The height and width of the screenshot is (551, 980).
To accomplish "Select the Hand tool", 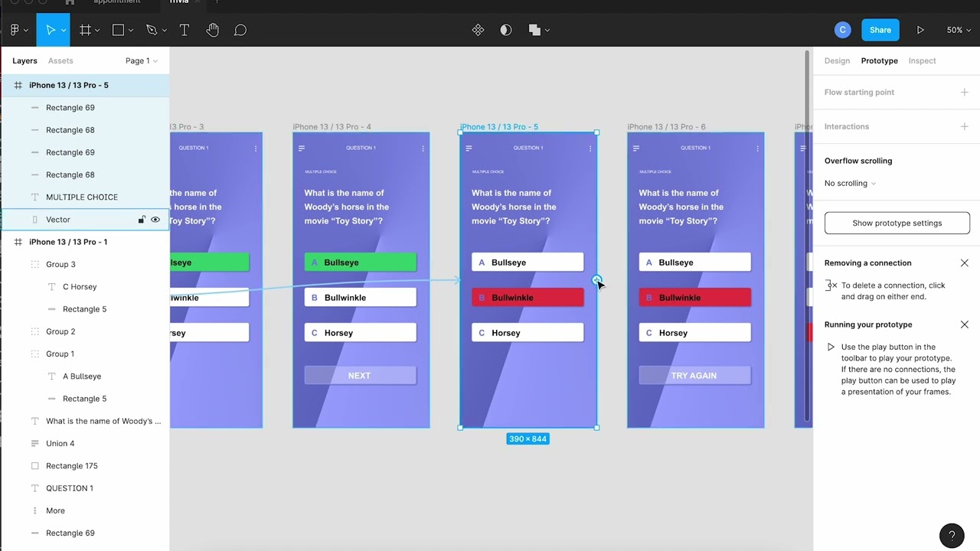I will (213, 30).
